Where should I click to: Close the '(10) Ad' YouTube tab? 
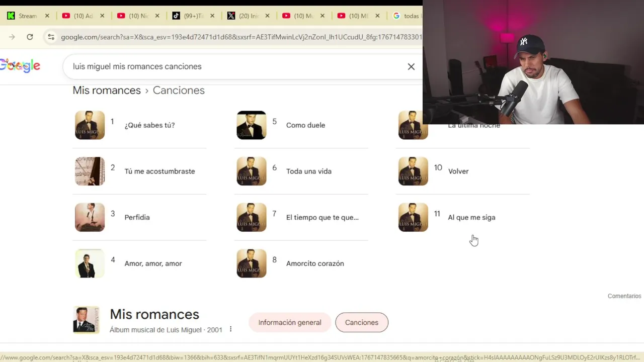click(x=102, y=16)
